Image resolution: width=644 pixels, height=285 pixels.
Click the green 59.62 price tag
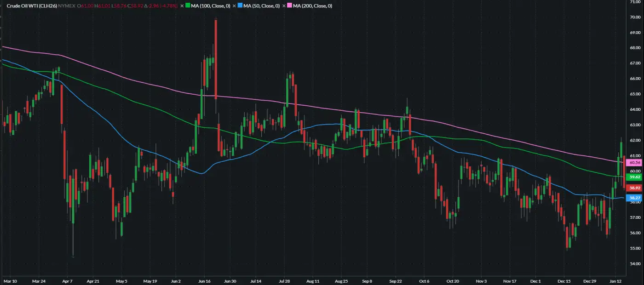click(x=635, y=177)
